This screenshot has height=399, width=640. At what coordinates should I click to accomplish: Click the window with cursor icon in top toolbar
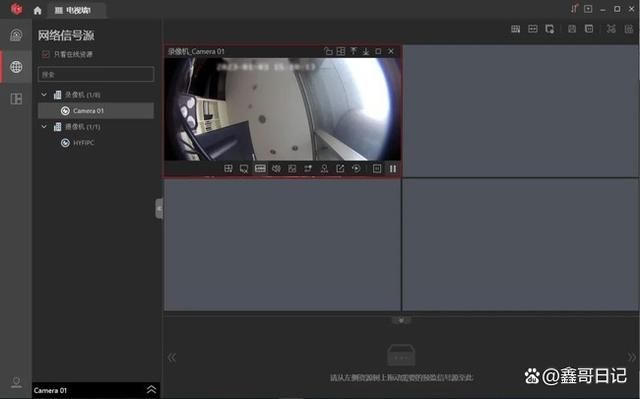coord(550,29)
